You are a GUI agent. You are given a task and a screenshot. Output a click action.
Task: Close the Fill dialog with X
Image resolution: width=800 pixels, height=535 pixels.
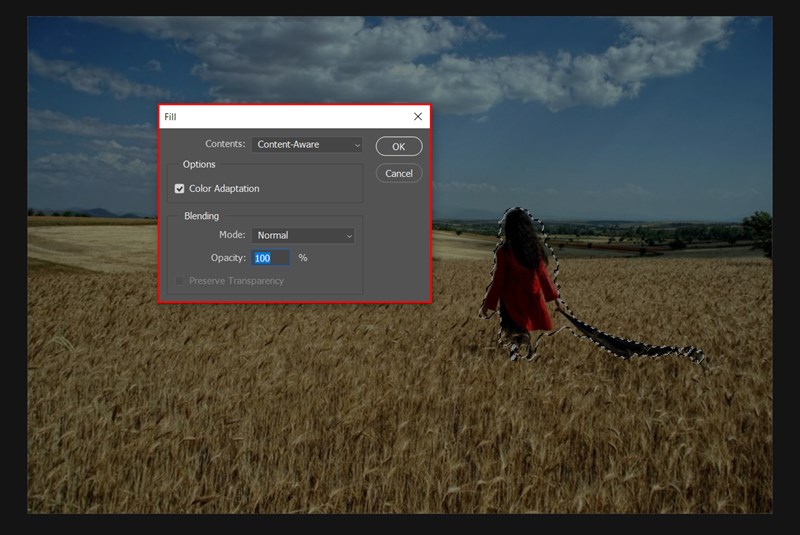pos(418,117)
